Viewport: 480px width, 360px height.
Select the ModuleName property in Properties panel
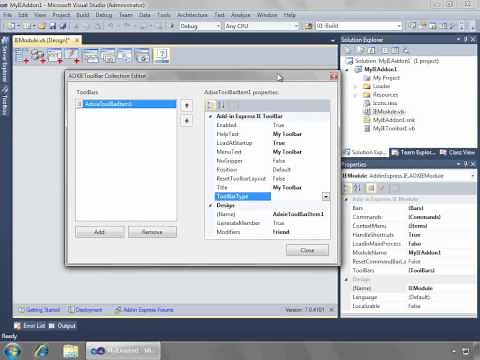409,253
